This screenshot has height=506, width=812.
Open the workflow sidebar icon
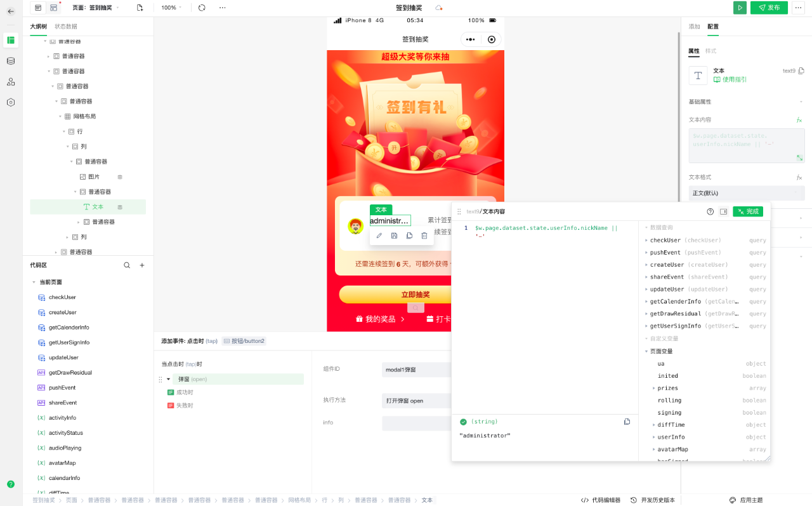(11, 82)
